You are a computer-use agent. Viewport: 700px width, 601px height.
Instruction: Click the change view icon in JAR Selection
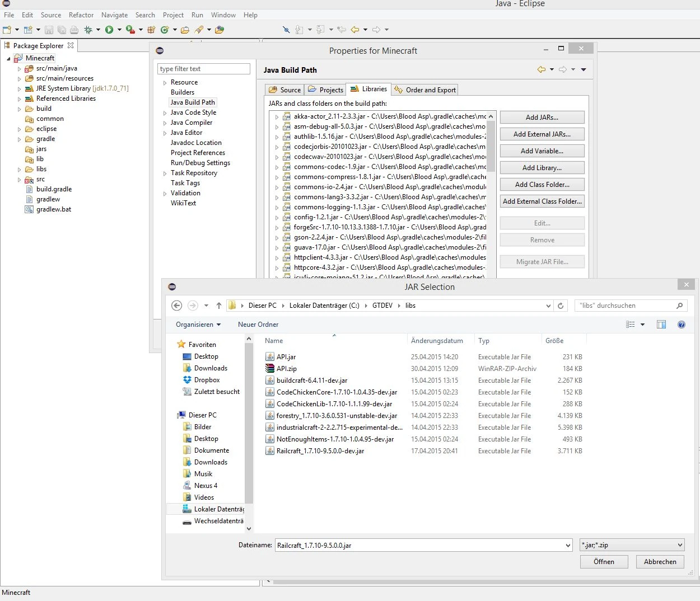pos(631,325)
